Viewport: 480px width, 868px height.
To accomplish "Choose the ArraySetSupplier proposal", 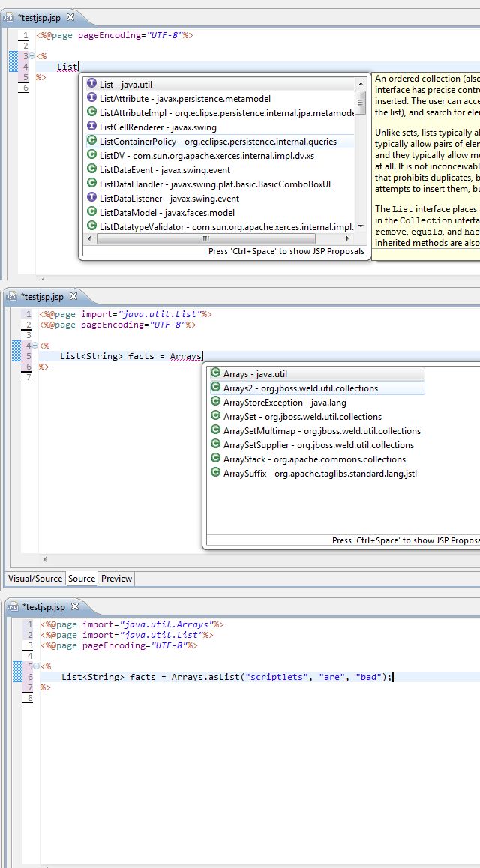I will pos(317,445).
